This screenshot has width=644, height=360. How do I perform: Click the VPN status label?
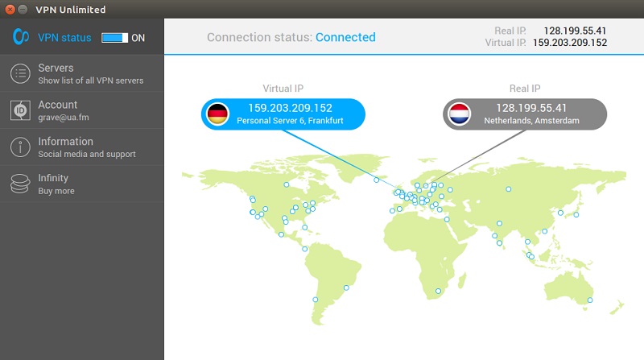tap(64, 37)
